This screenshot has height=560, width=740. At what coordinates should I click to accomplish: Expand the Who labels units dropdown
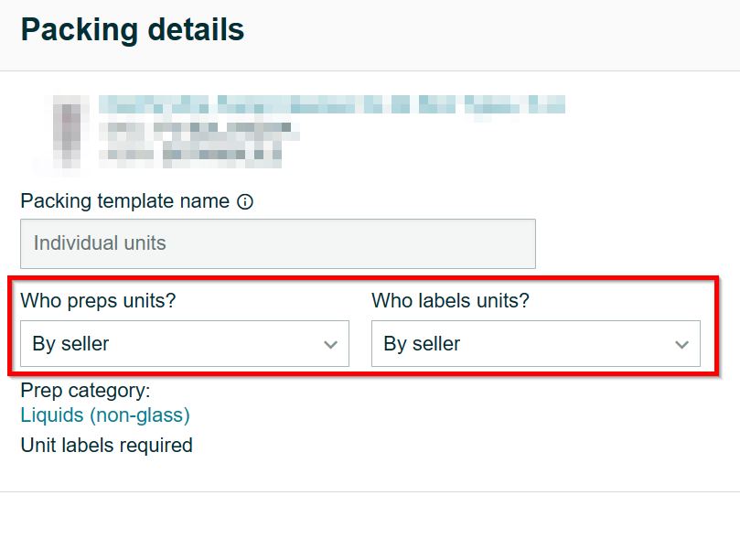(x=535, y=344)
